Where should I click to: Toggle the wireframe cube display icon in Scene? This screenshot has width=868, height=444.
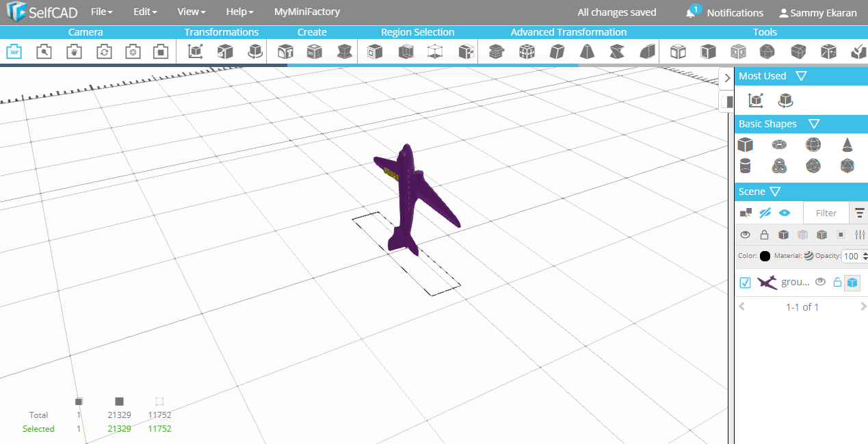tap(803, 235)
